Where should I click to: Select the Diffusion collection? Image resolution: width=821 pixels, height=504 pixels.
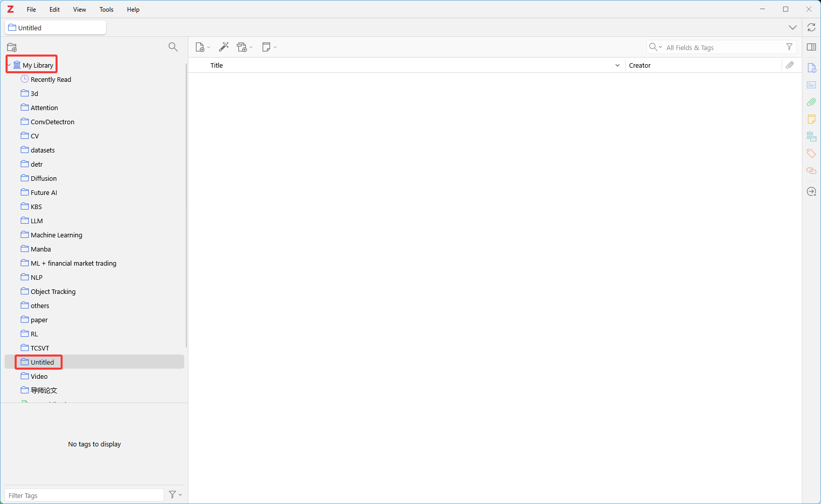click(x=94, y=178)
